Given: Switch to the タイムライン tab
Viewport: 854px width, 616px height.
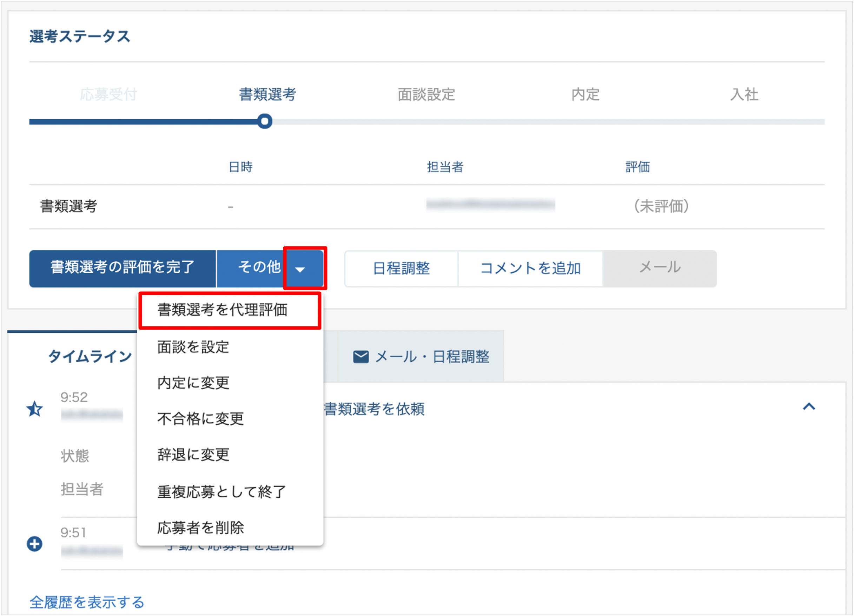Looking at the screenshot, I should click(90, 357).
